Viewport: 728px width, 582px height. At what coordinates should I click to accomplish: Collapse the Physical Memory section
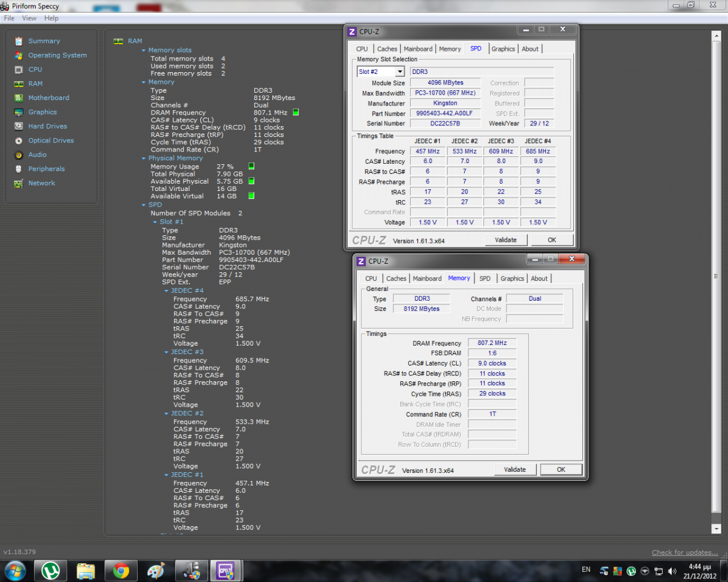pyautogui.click(x=144, y=158)
